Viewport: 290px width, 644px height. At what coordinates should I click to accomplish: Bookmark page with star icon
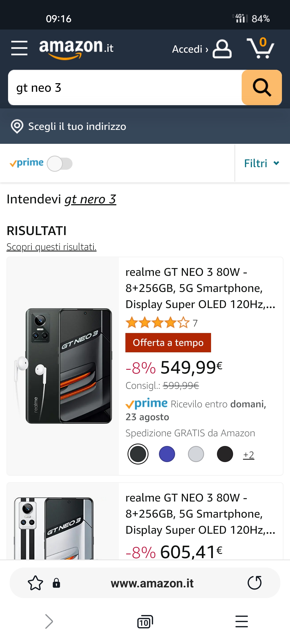(x=35, y=583)
